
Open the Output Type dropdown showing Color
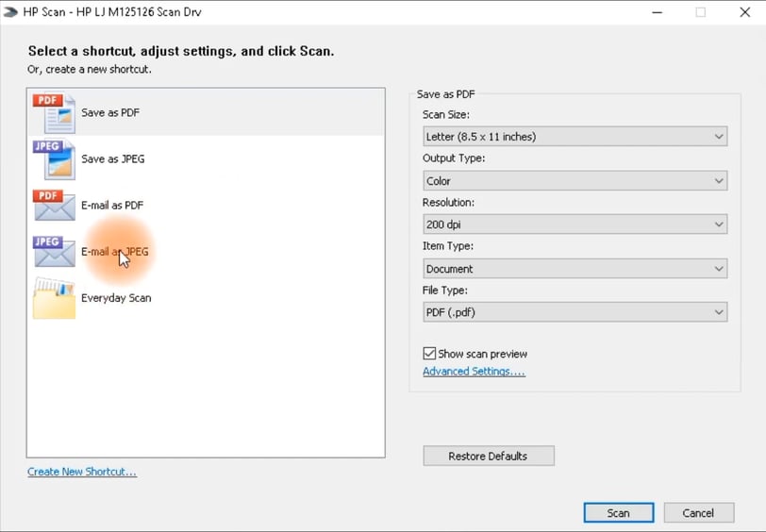(x=575, y=181)
